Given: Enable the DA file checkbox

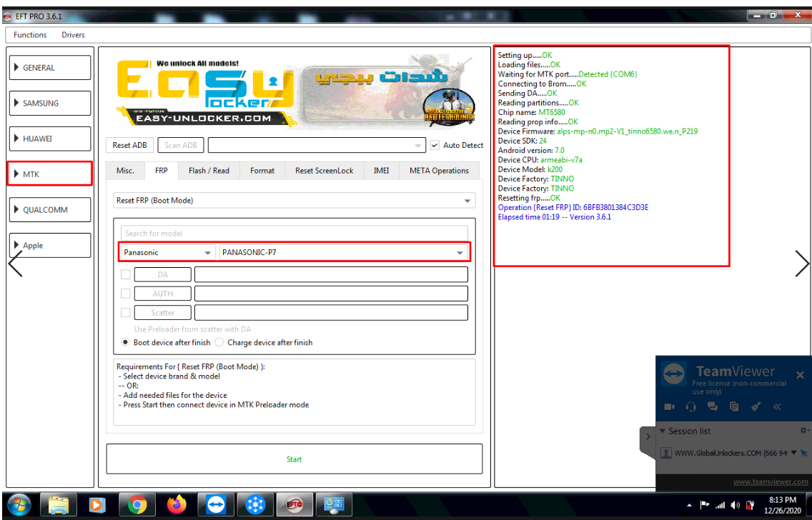Looking at the screenshot, I should [125, 274].
